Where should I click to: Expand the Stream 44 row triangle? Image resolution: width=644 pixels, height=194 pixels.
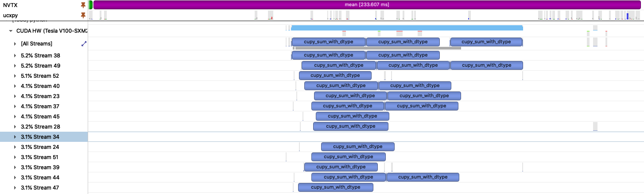(x=15, y=178)
